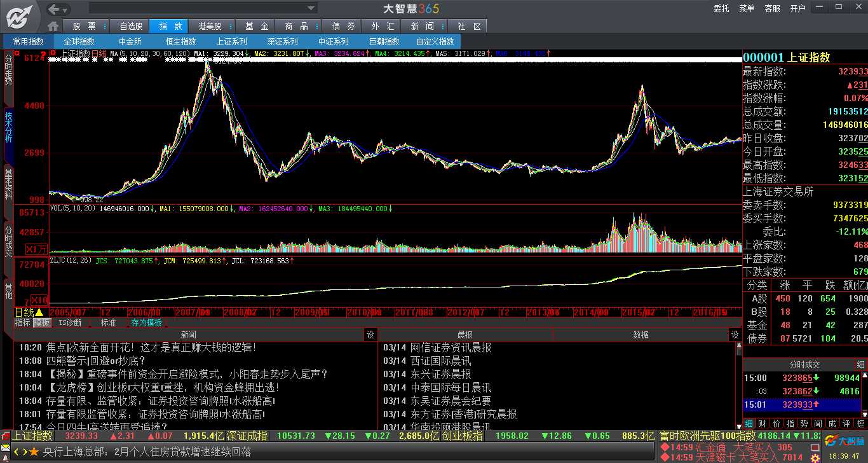Expand the 新闻 menu dots
The image size is (868, 463).
click(x=442, y=26)
